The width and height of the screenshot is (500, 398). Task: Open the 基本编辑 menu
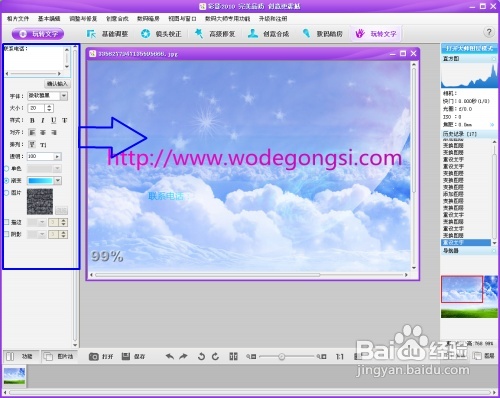(x=49, y=19)
